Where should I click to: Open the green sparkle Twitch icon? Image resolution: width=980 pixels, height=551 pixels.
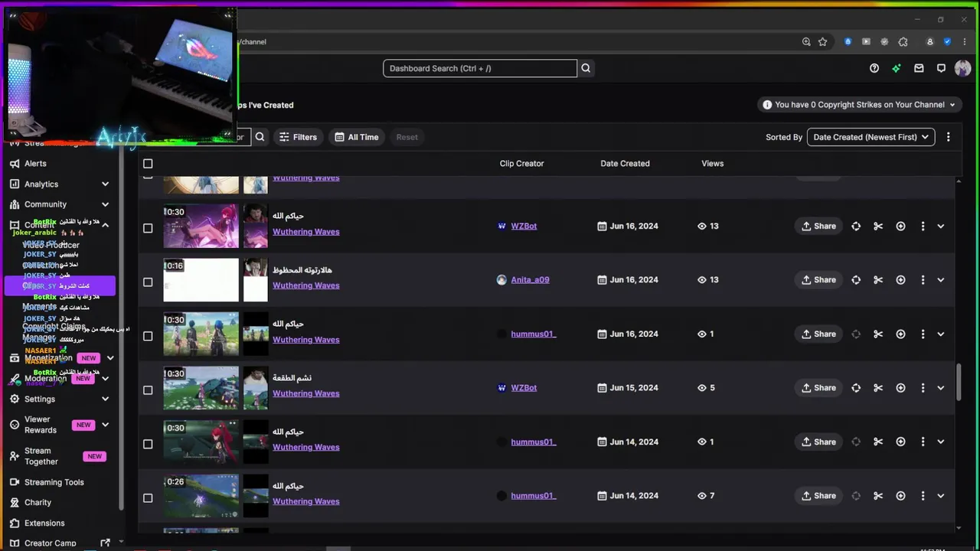[x=897, y=68]
